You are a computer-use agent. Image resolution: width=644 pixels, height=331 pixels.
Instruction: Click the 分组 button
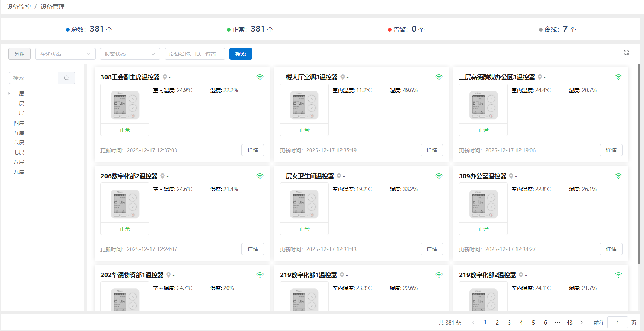point(20,54)
